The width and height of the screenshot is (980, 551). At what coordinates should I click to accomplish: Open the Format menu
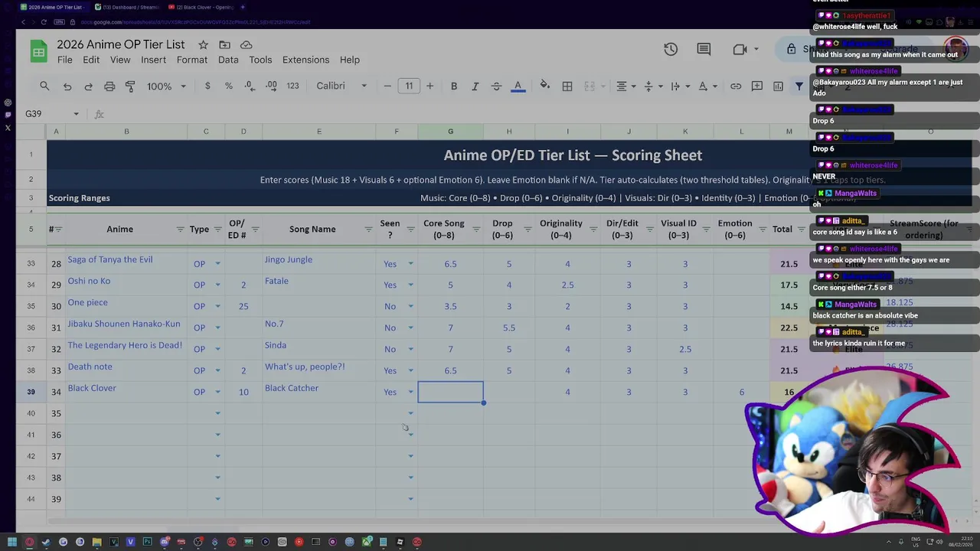click(x=192, y=60)
